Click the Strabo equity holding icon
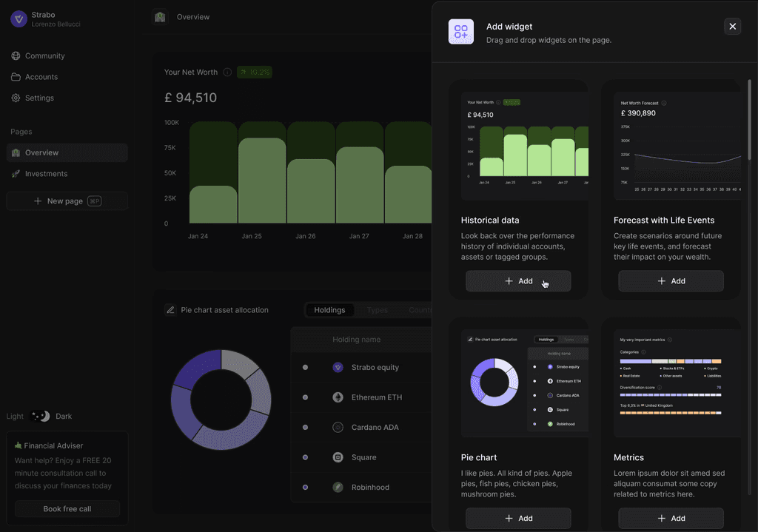The image size is (758, 532). tap(338, 367)
